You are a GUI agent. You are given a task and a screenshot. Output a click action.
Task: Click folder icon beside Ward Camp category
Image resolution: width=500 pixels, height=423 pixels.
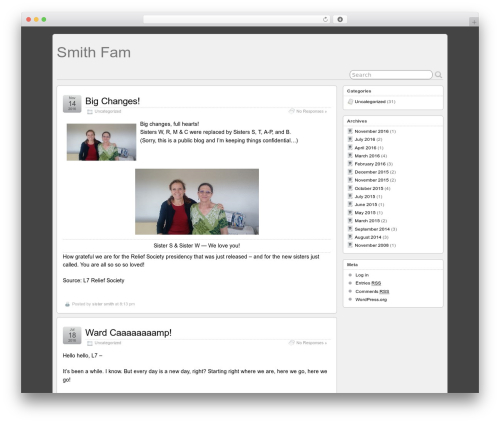(x=90, y=343)
